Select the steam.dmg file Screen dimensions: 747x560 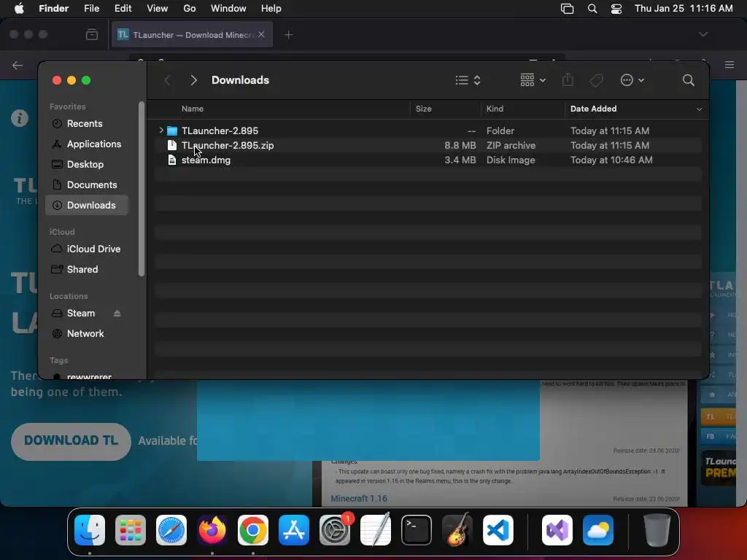click(427, 160)
